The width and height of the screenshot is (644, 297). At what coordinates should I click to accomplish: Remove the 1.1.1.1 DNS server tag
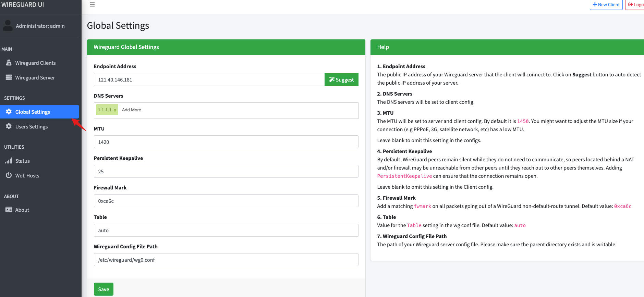pos(115,110)
